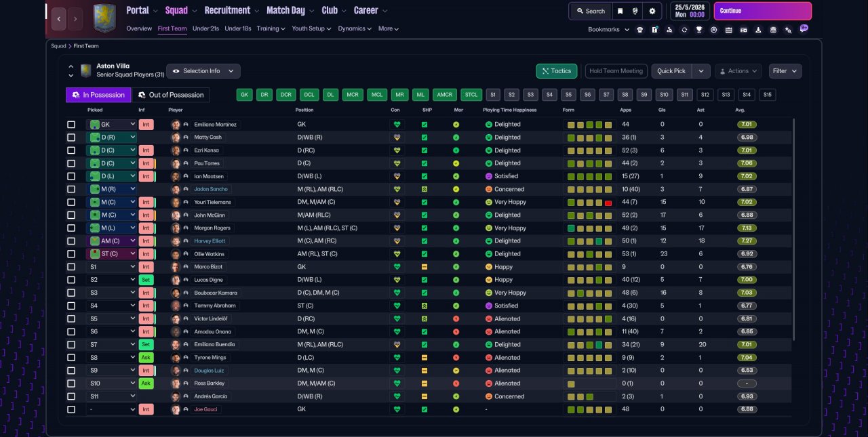The height and width of the screenshot is (437, 868).
Task: Open the target icon in bookmarks bar
Action: [713, 30]
